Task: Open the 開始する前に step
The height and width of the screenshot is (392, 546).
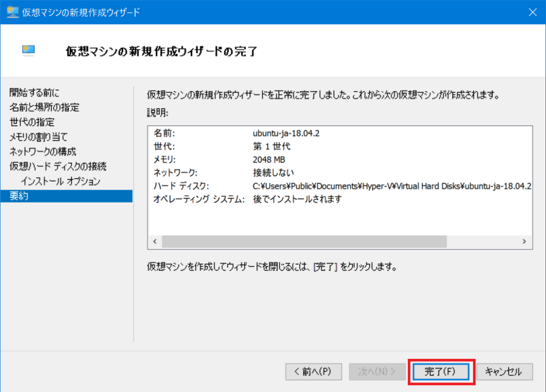Action: coord(34,93)
